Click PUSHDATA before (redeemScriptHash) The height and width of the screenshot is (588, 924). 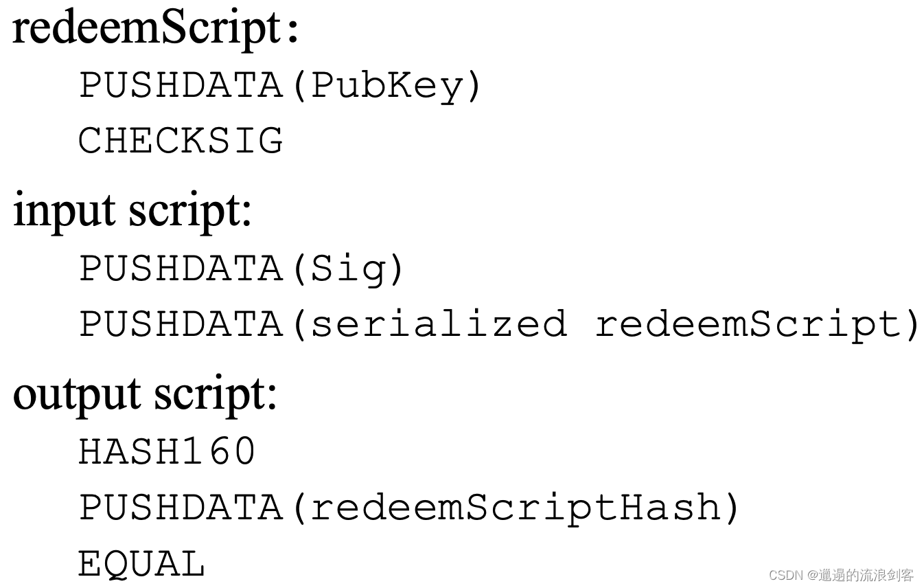pyautogui.click(x=181, y=508)
